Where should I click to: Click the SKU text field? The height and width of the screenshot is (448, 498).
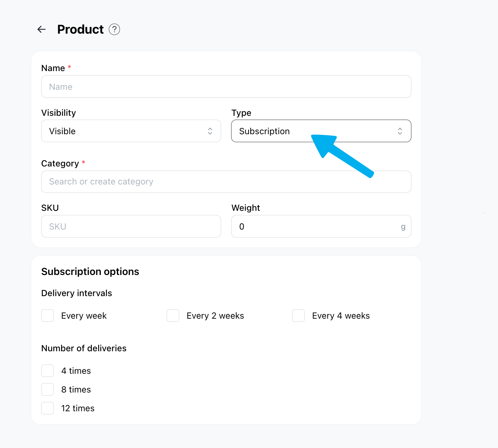[x=131, y=226]
